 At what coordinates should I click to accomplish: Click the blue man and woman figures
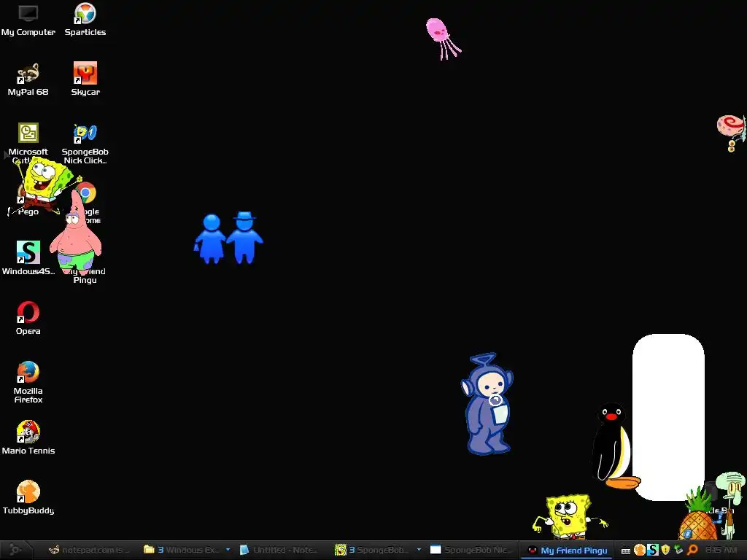(228, 237)
